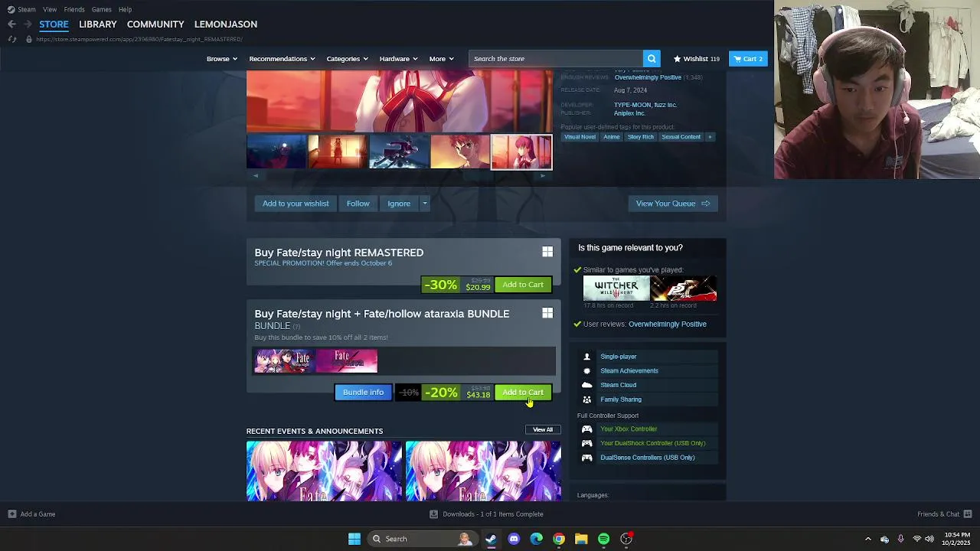Expand the Hardware dropdown
This screenshot has height=551, width=980.
point(398,59)
